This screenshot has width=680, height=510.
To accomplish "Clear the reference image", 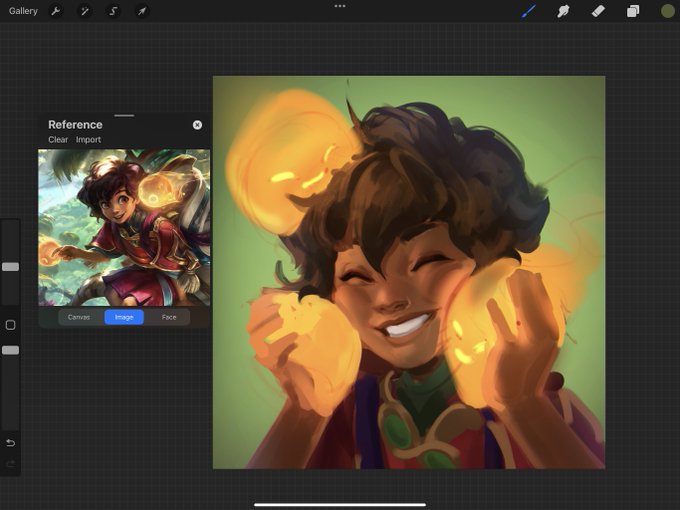I will click(x=58, y=140).
